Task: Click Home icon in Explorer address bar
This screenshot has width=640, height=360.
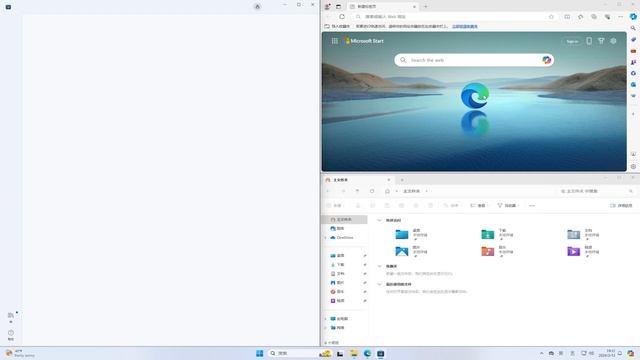Action: (387, 191)
